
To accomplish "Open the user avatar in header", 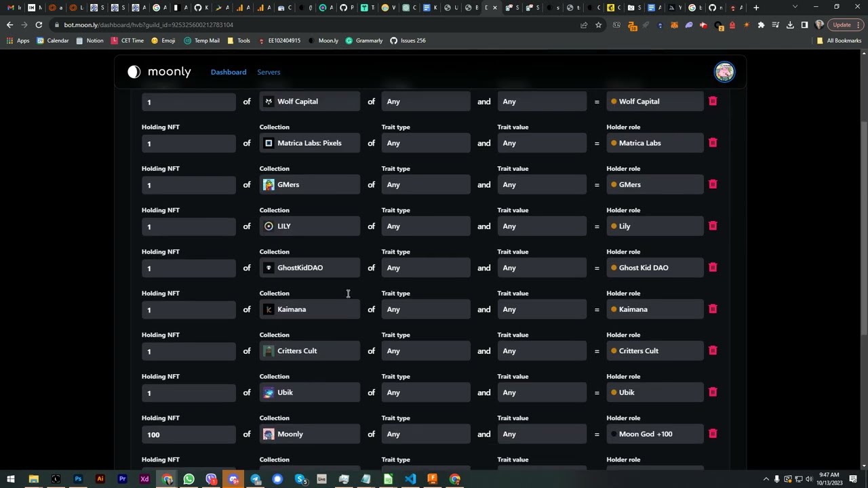I will (x=724, y=72).
